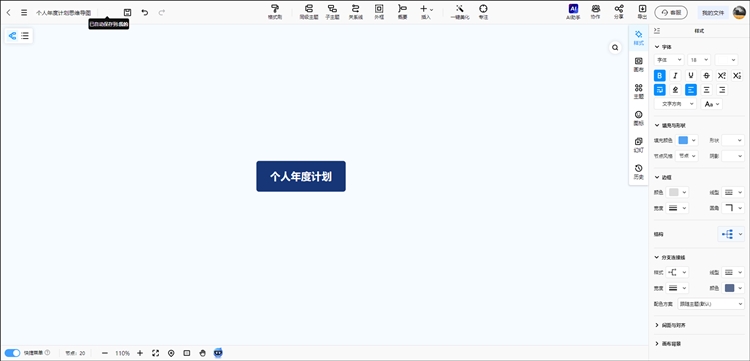Add a summary bracket (概要)
The height and width of the screenshot is (361, 750).
click(x=402, y=12)
